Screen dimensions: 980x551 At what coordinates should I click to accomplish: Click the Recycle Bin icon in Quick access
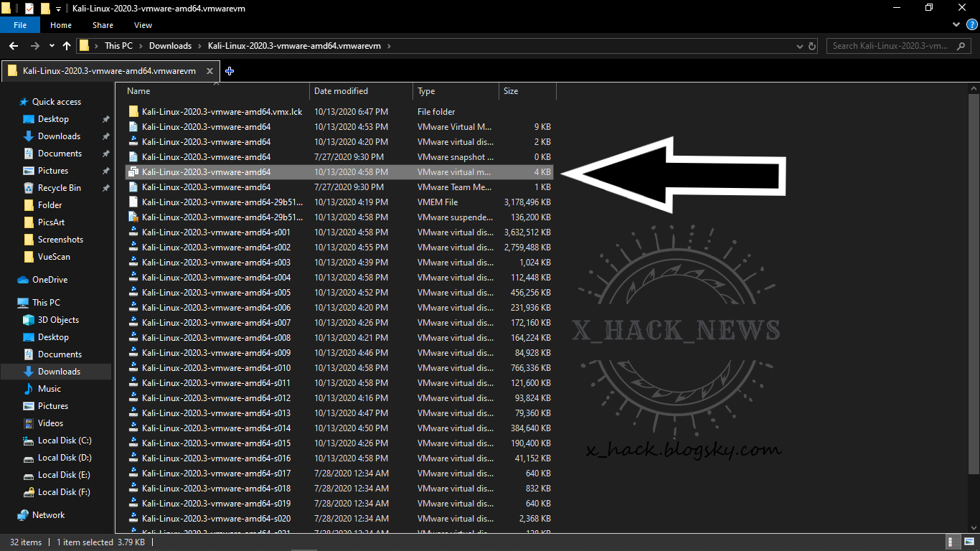pos(29,188)
